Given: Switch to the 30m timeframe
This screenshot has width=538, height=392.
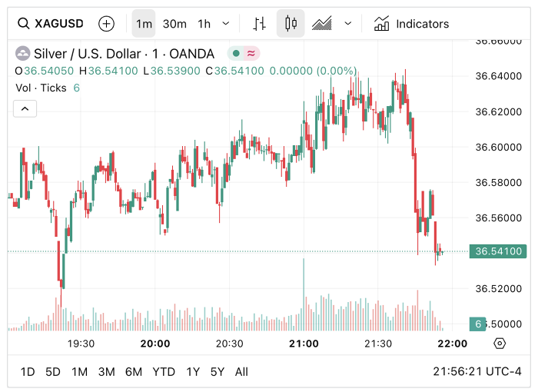Looking at the screenshot, I should pyautogui.click(x=174, y=24).
